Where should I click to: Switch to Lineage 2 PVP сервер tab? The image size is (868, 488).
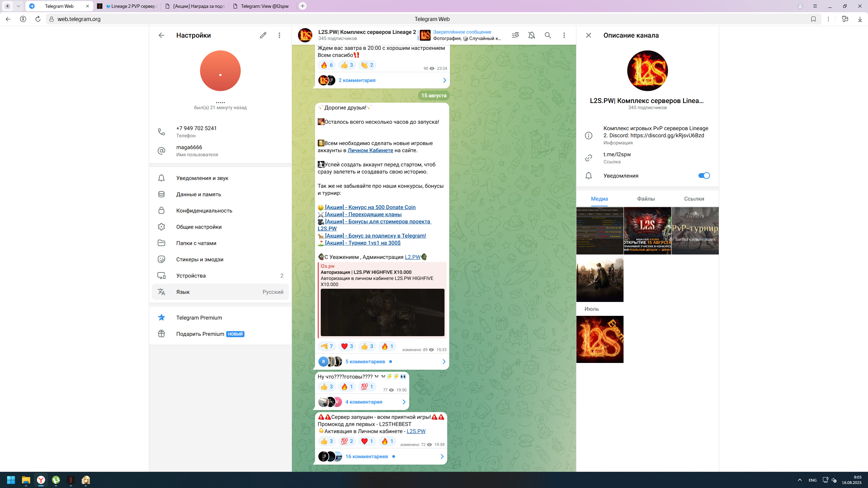pos(127,6)
